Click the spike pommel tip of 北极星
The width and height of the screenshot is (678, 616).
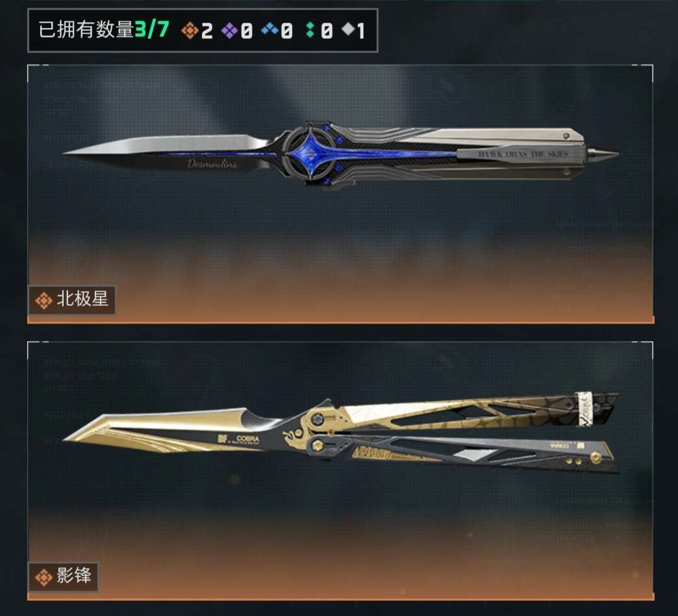pyautogui.click(x=602, y=153)
